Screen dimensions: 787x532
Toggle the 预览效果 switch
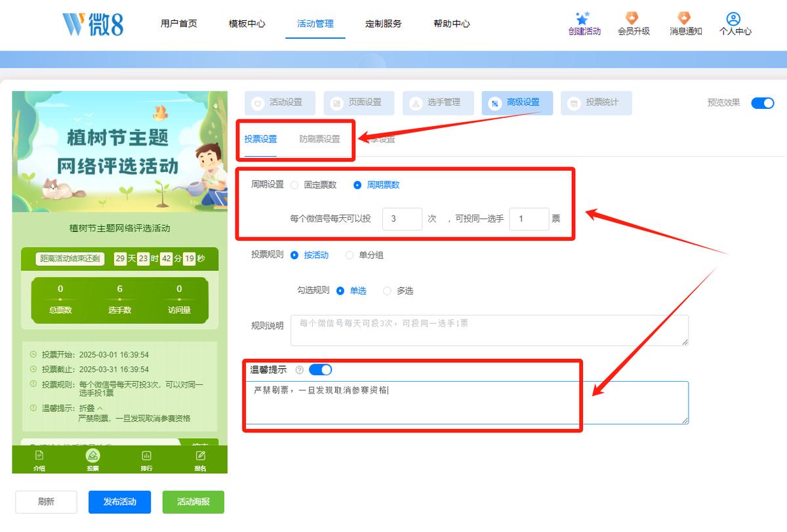763,103
